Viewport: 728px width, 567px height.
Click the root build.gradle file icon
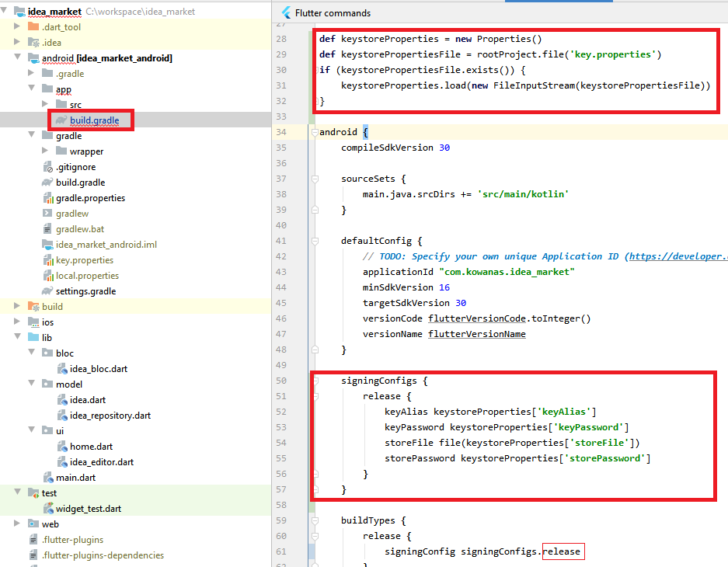tap(47, 183)
